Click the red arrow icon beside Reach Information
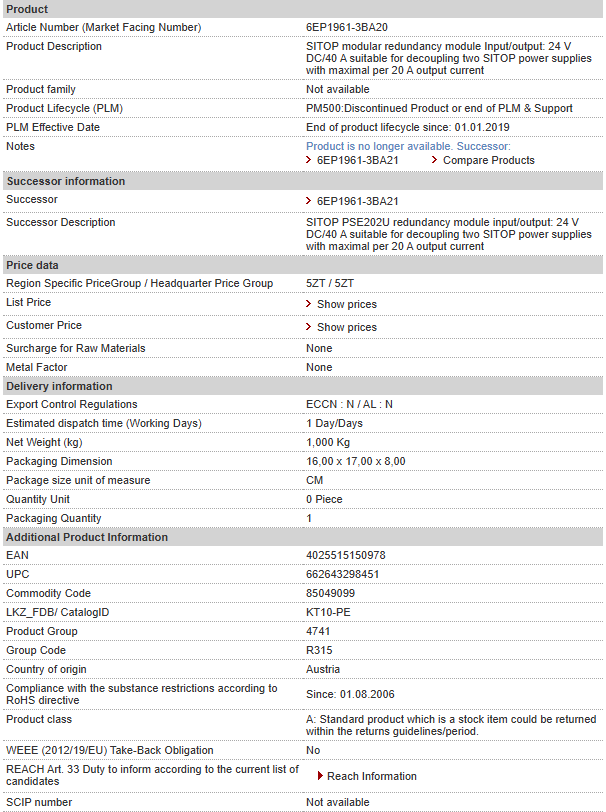The image size is (606, 812). 320,776
